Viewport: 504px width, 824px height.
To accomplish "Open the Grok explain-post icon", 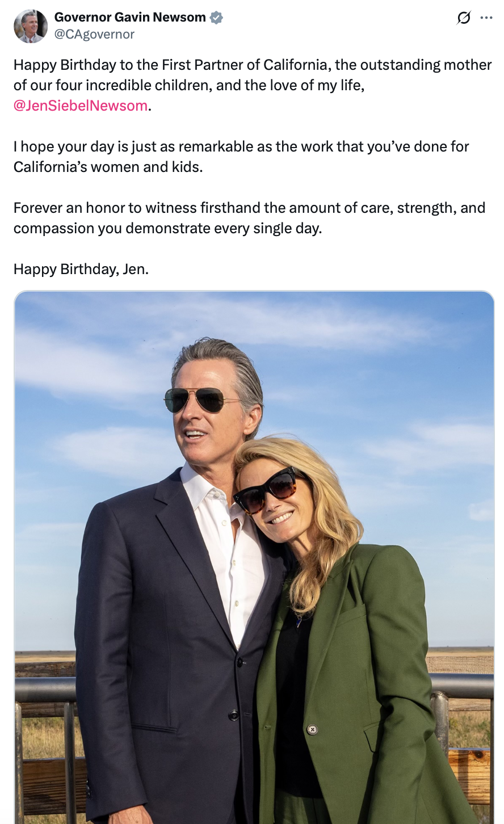I will pyautogui.click(x=464, y=18).
